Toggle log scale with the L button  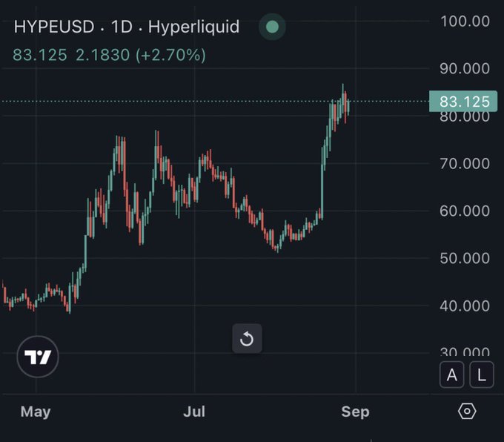point(482,375)
